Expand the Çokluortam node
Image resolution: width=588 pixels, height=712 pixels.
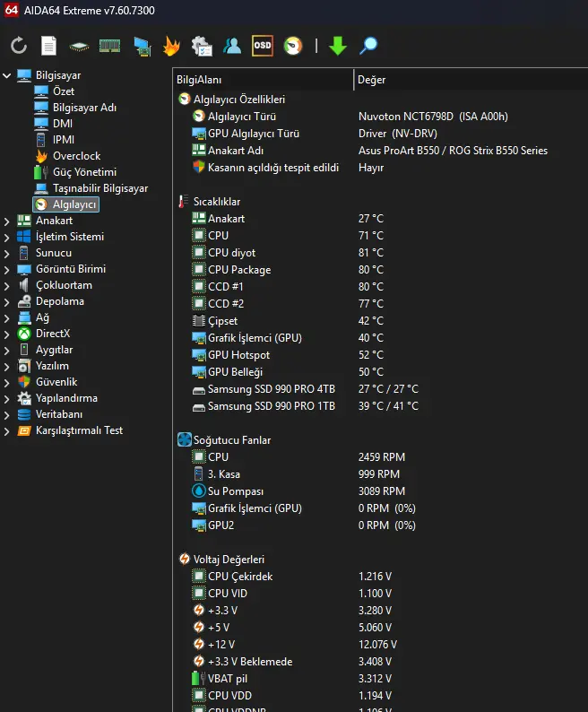7,286
